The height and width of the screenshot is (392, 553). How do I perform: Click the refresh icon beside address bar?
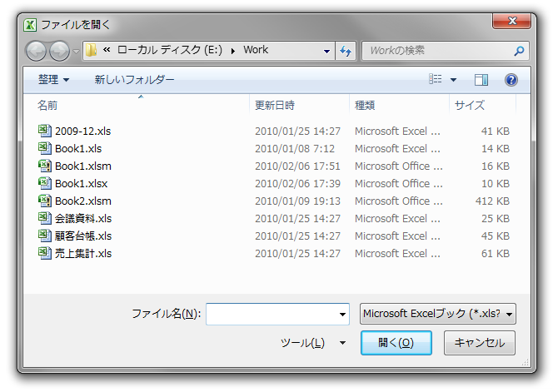[346, 51]
